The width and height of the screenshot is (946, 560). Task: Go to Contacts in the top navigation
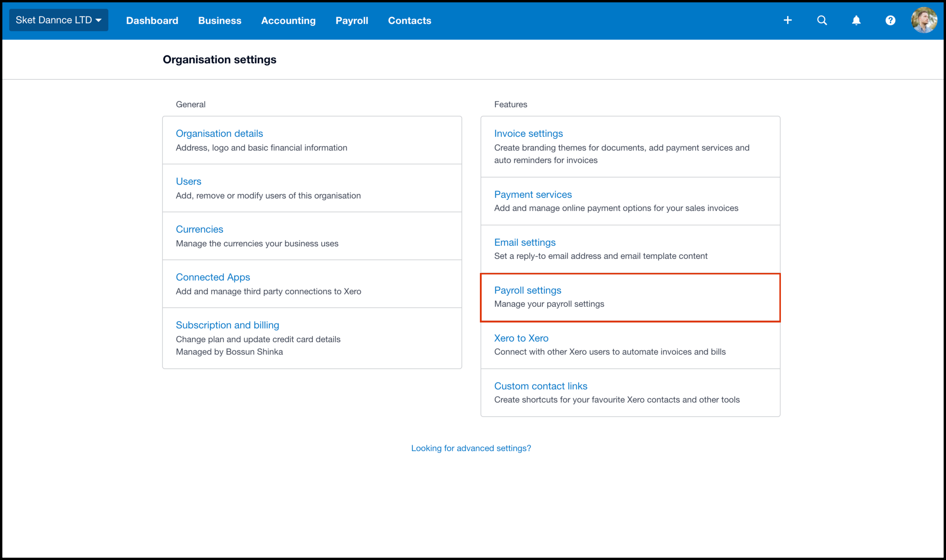click(x=410, y=21)
